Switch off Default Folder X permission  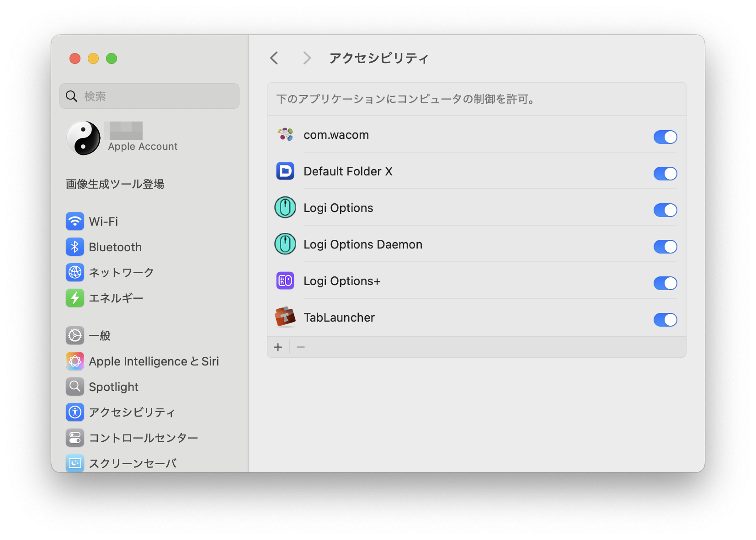[x=665, y=174]
